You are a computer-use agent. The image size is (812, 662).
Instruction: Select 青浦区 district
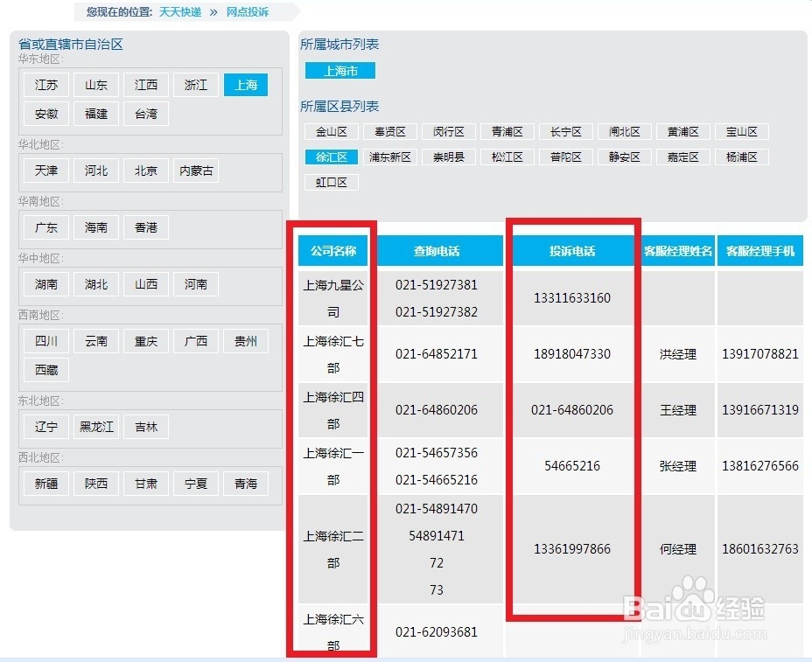click(507, 131)
